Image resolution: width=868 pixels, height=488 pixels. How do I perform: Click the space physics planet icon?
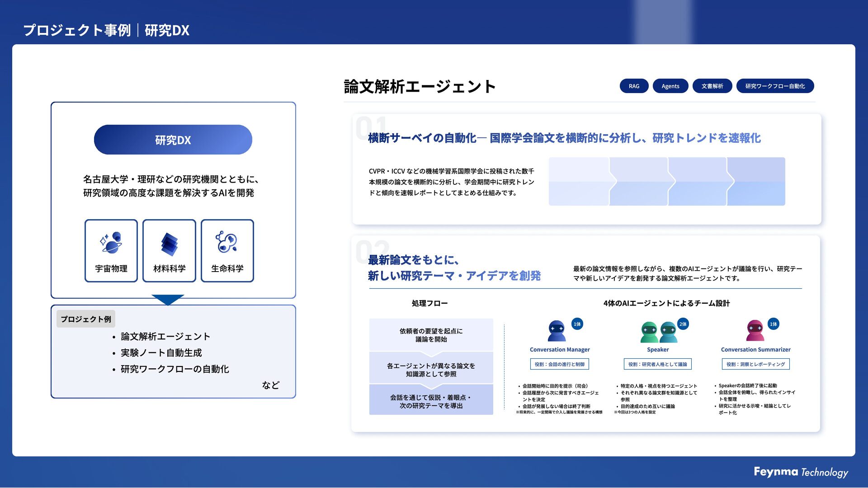pyautogui.click(x=111, y=243)
